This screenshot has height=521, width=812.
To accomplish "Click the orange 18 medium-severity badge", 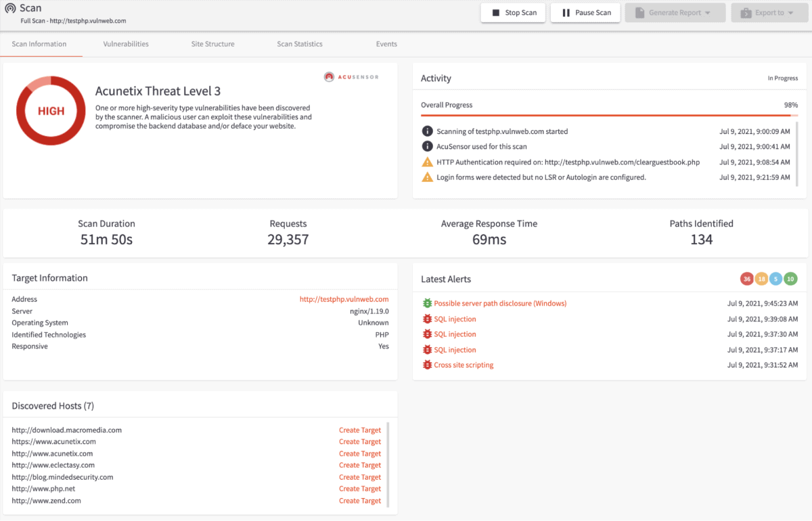I will click(x=761, y=279).
